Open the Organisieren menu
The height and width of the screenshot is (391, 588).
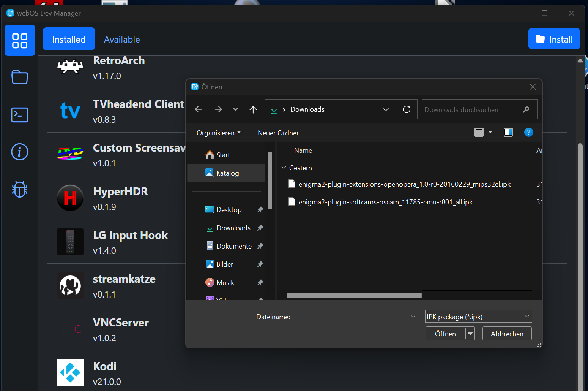(x=218, y=133)
